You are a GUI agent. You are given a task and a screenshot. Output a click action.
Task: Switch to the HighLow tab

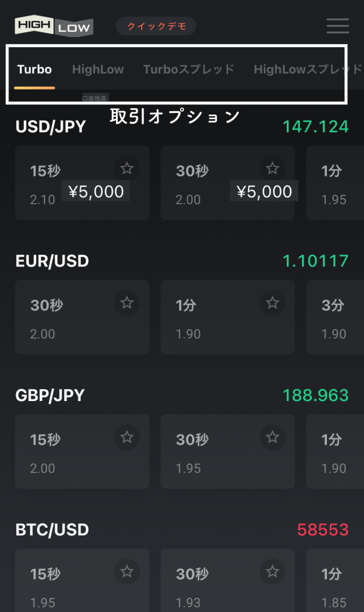click(x=98, y=69)
